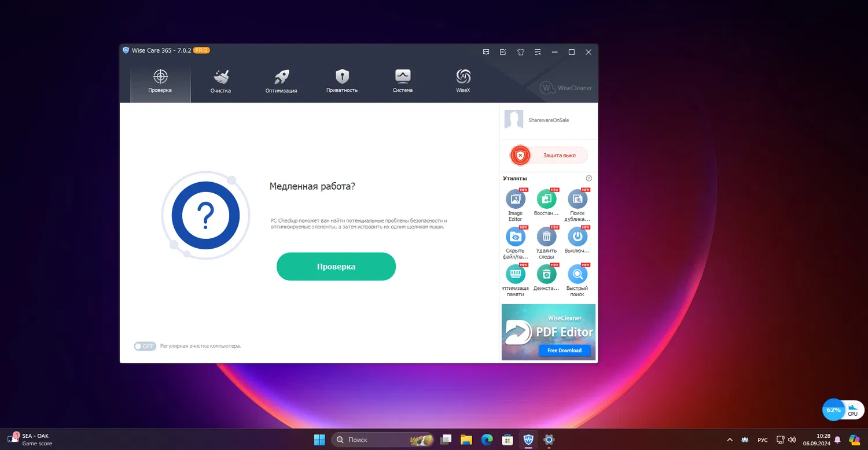Open the skin (shirt) icon in title bar
The image size is (868, 450).
[x=521, y=52]
